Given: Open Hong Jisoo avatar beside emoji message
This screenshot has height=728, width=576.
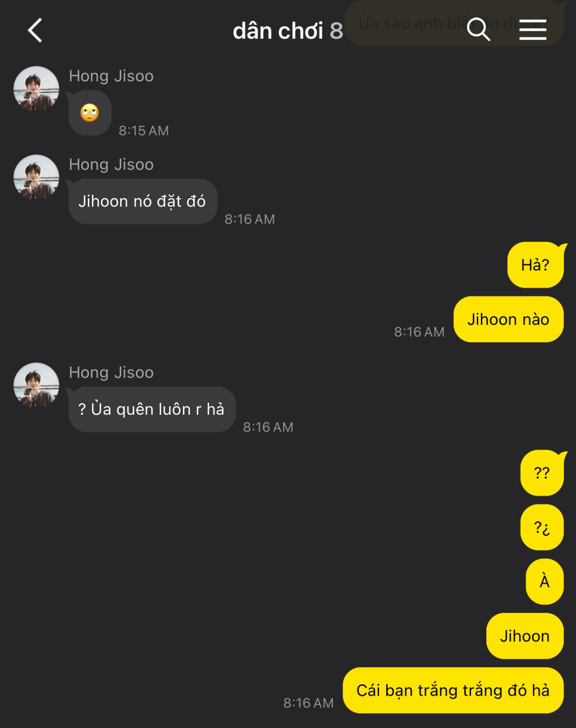Looking at the screenshot, I should [36, 89].
